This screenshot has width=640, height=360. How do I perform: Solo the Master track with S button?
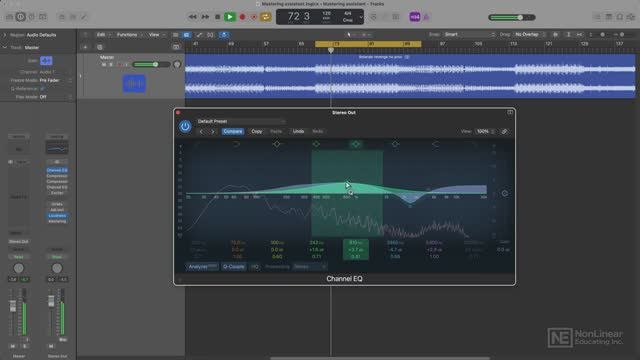111,64
